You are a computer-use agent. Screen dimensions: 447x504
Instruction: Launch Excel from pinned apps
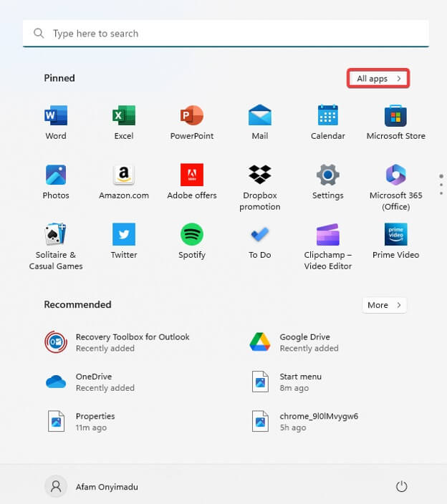[124, 122]
